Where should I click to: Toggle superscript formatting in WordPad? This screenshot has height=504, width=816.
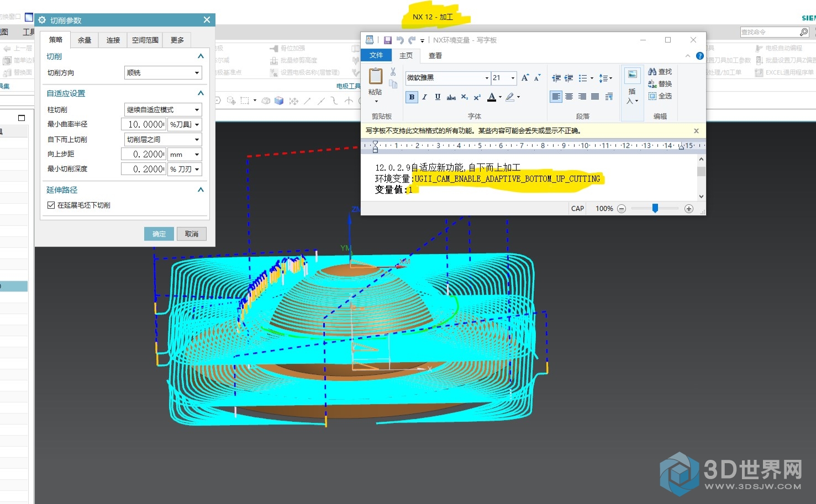tap(477, 97)
